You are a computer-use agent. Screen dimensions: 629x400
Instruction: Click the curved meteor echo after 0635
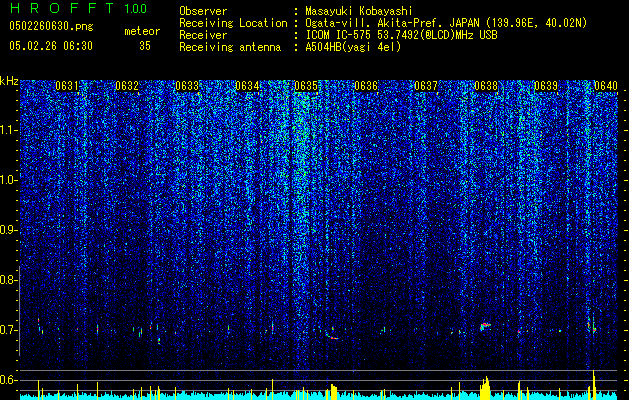(331, 335)
